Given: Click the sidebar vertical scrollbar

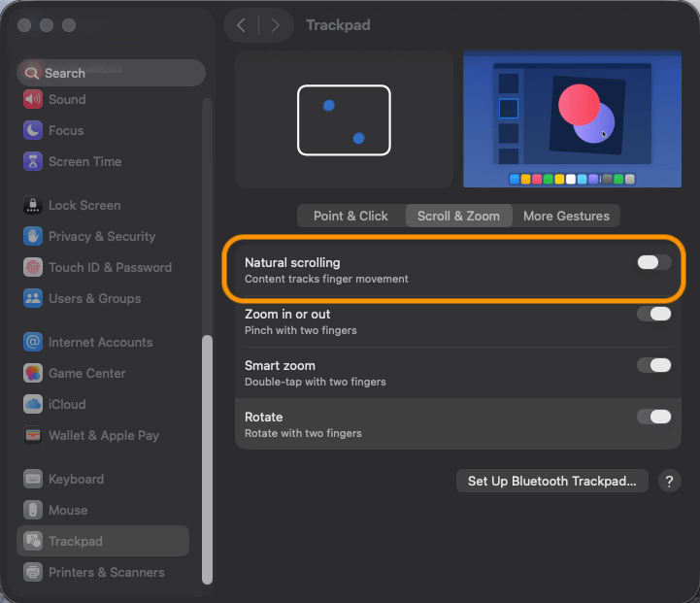Looking at the screenshot, I should [x=207, y=459].
